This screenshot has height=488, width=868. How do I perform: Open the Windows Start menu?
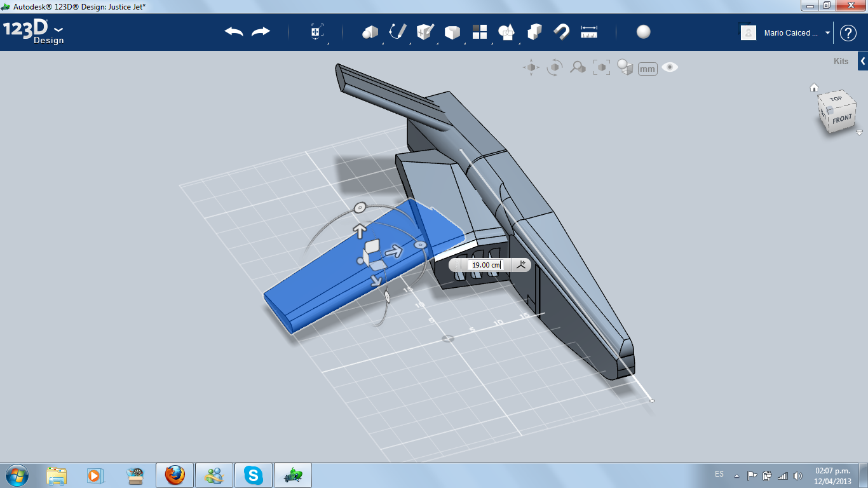[17, 475]
